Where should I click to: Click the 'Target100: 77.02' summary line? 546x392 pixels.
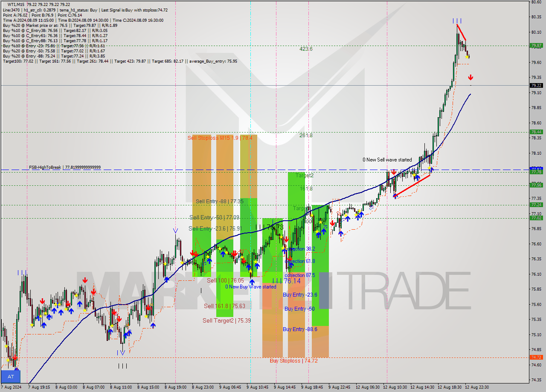120,61
